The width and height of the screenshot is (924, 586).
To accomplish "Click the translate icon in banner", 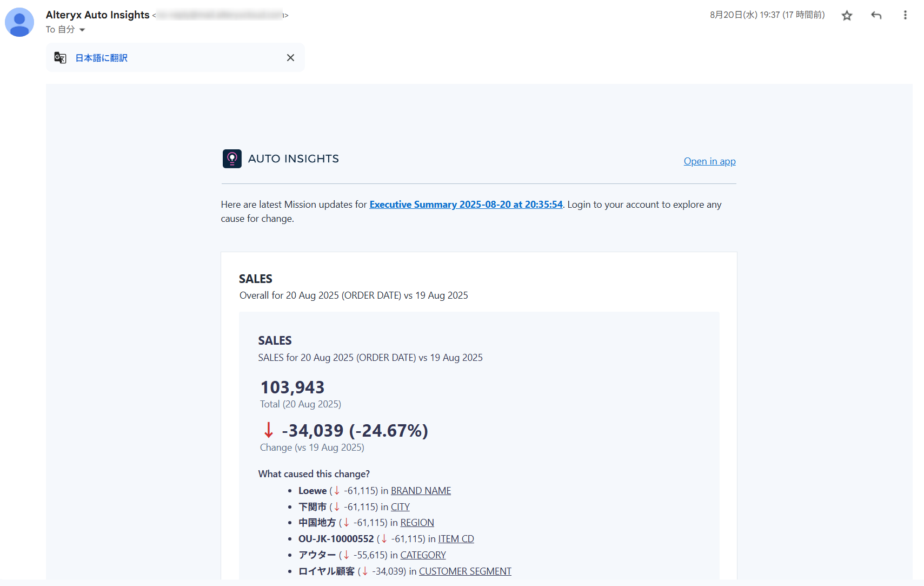I will click(x=60, y=58).
